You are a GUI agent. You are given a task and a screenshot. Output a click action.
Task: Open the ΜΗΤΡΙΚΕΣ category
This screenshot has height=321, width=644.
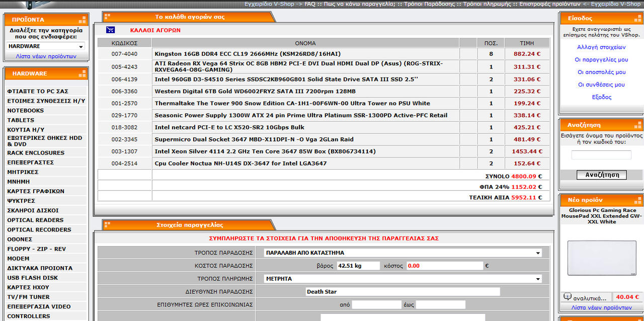coord(23,172)
